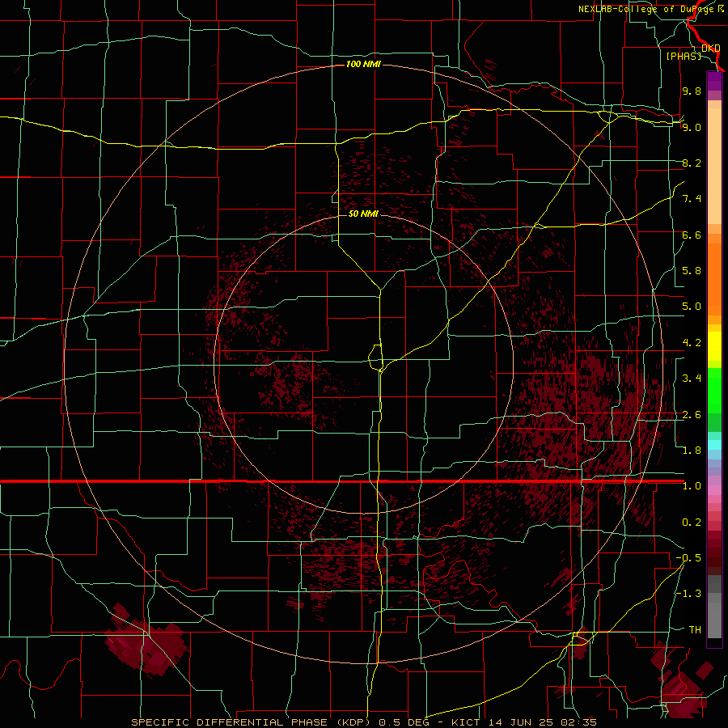Click the 0.2 color scale value
Viewport: 728px width, 728px height.
pos(692,523)
